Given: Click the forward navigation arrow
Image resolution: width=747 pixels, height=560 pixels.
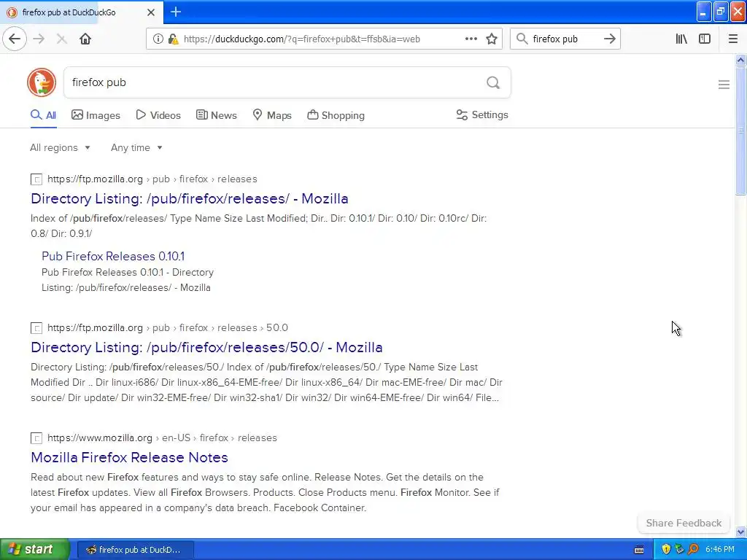Looking at the screenshot, I should tap(39, 39).
